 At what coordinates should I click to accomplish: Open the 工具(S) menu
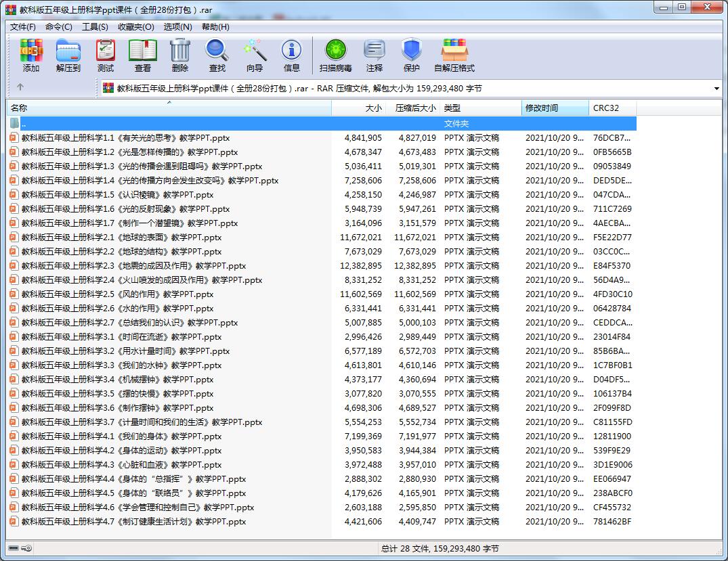[95, 27]
